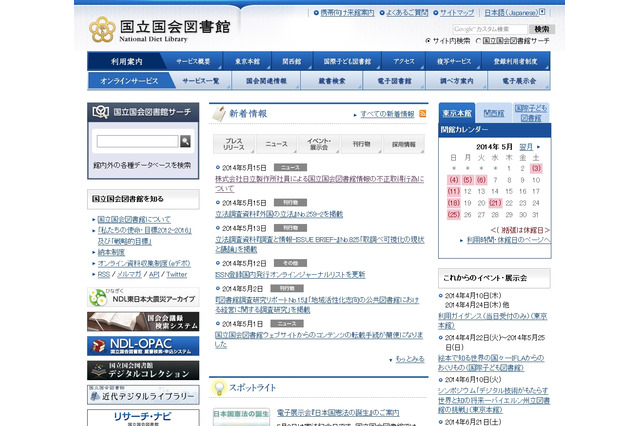Go to next month 翌月 in calendar

click(x=525, y=145)
